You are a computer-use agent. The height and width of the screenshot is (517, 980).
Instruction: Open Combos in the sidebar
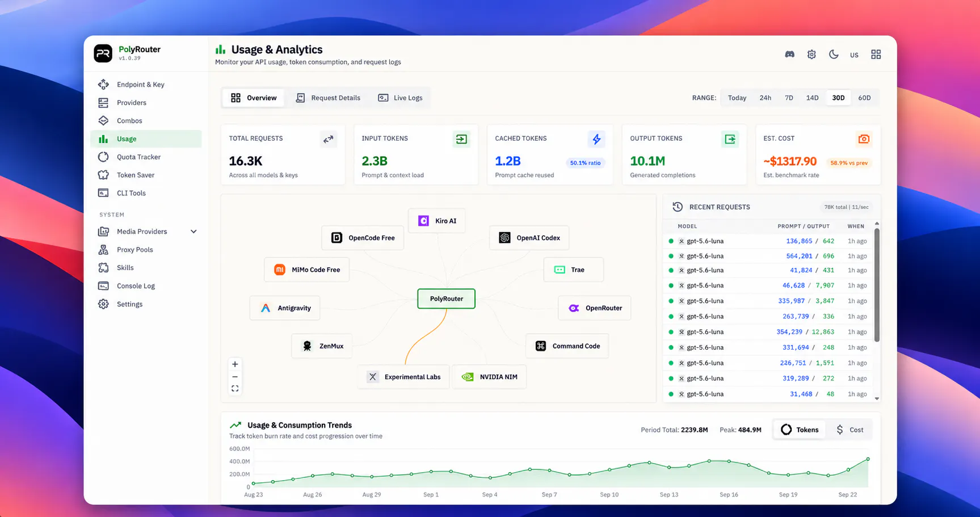point(146,121)
